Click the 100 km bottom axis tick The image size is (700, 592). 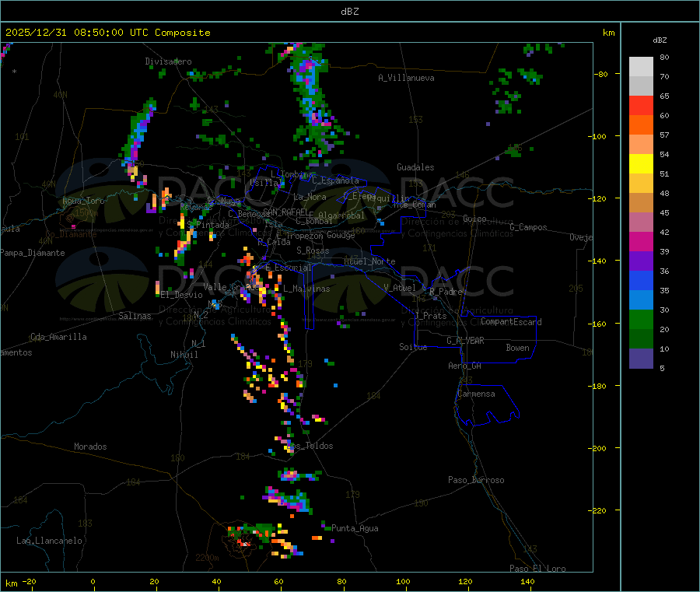coord(403,581)
